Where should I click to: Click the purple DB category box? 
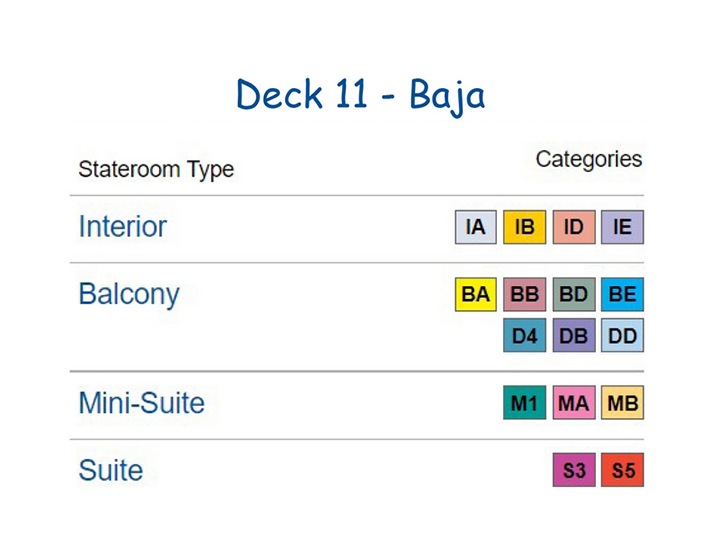coord(574,335)
